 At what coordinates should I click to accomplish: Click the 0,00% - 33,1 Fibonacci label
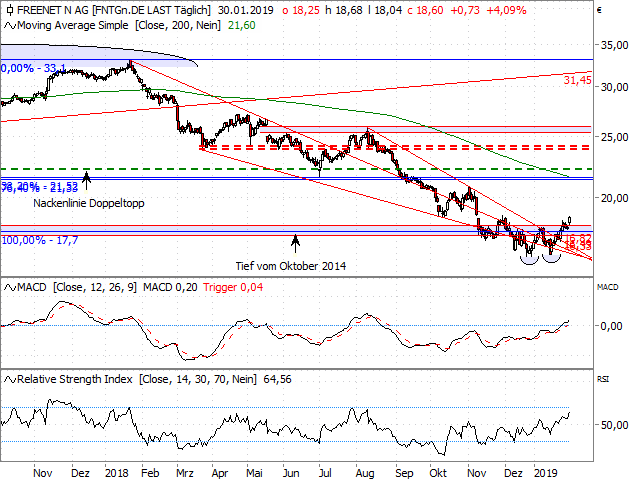pos(34,69)
